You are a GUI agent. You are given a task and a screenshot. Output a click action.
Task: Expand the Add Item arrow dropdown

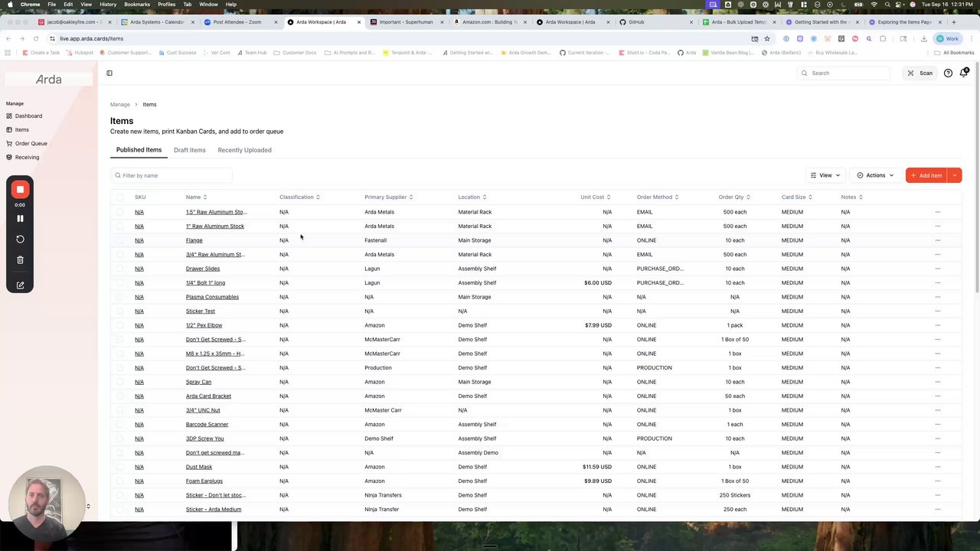pos(955,175)
